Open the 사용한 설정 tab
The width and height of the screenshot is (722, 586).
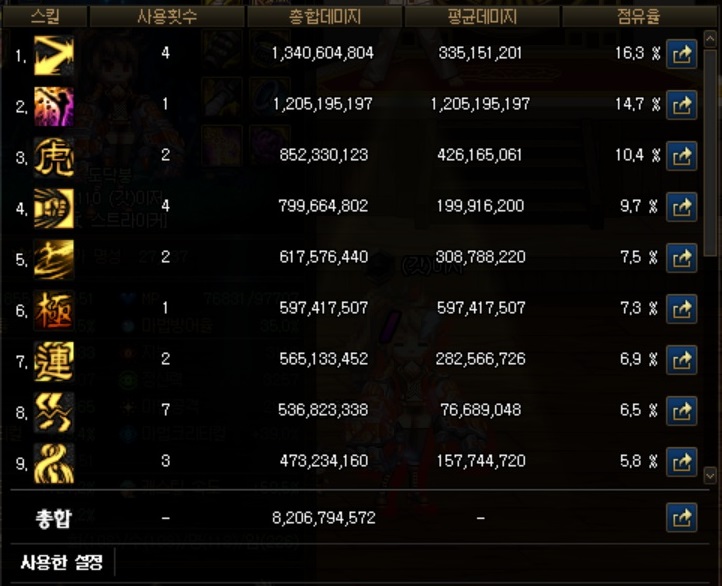(x=62, y=562)
